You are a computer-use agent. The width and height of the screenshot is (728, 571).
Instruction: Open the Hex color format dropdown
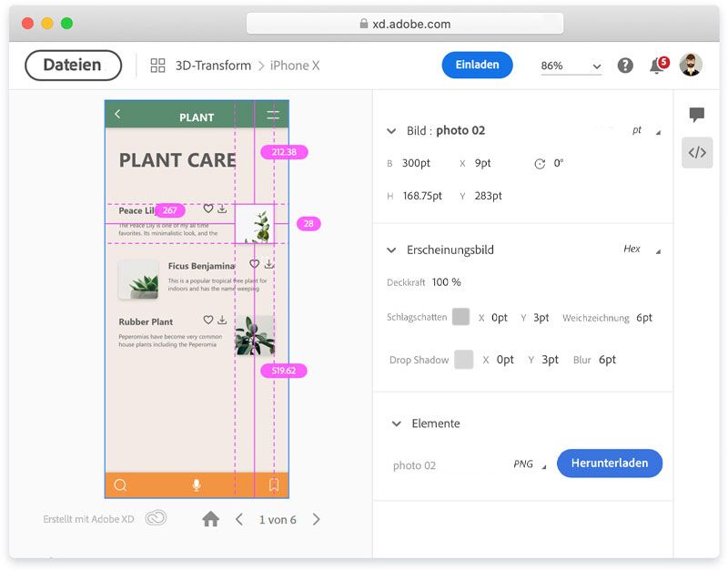pyautogui.click(x=642, y=250)
